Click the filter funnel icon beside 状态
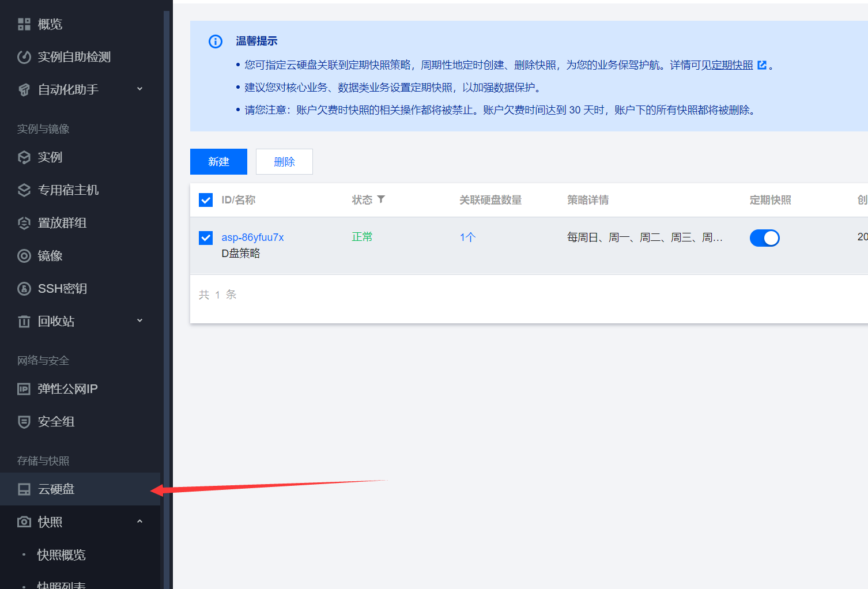The height and width of the screenshot is (589, 868). 381,199
